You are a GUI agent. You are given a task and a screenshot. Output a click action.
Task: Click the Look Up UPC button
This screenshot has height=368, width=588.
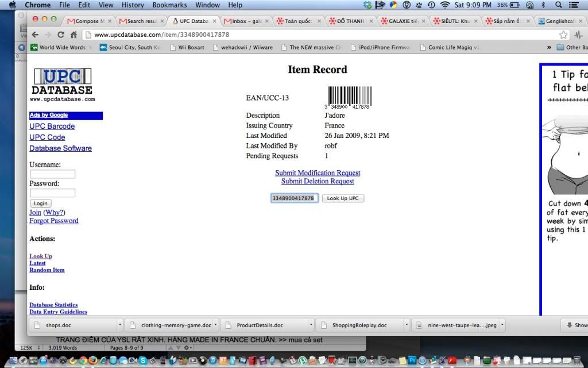[x=343, y=198]
